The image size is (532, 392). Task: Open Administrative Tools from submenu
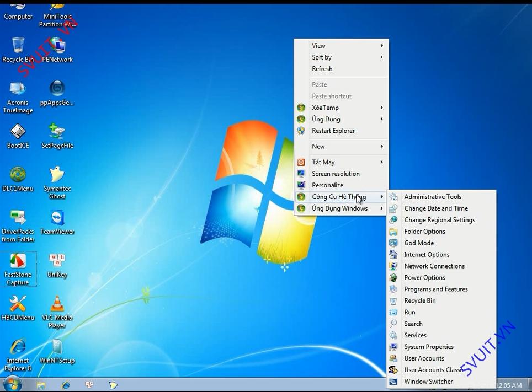(x=441, y=197)
